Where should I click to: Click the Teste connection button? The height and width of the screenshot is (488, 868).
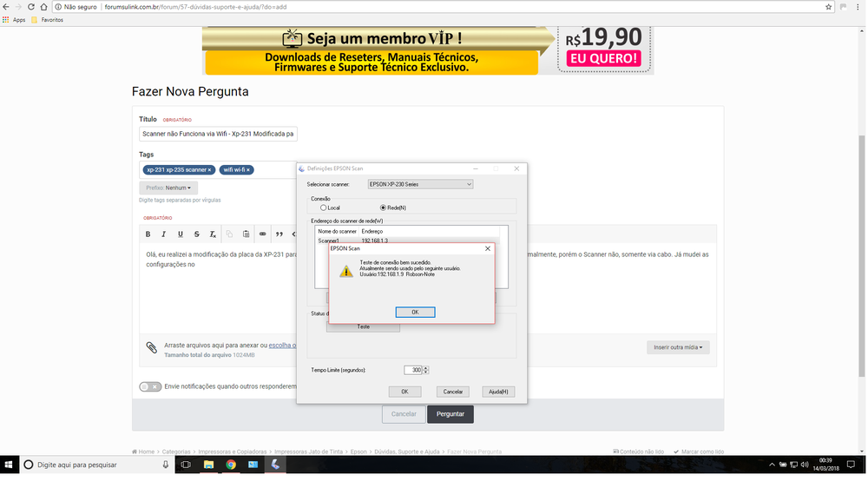click(363, 327)
